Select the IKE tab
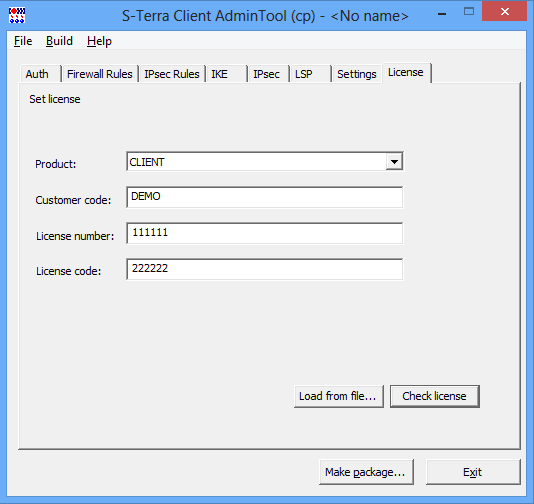This screenshot has width=534, height=504. click(x=226, y=74)
